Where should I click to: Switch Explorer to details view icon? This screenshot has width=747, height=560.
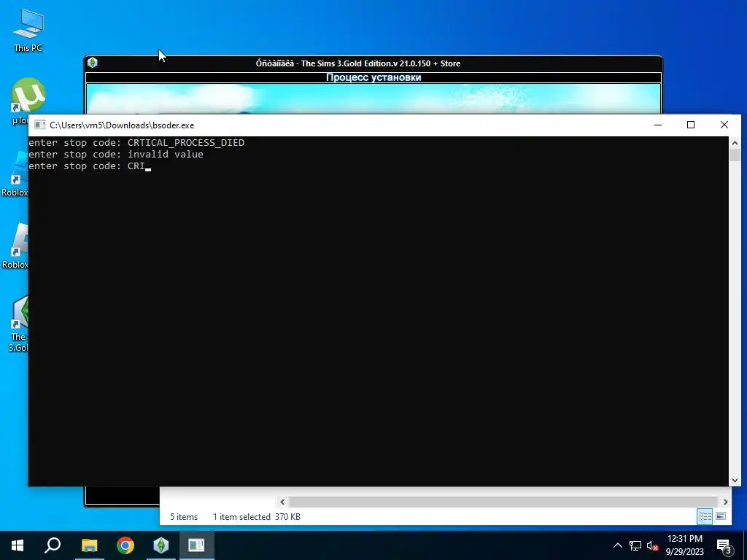705,516
